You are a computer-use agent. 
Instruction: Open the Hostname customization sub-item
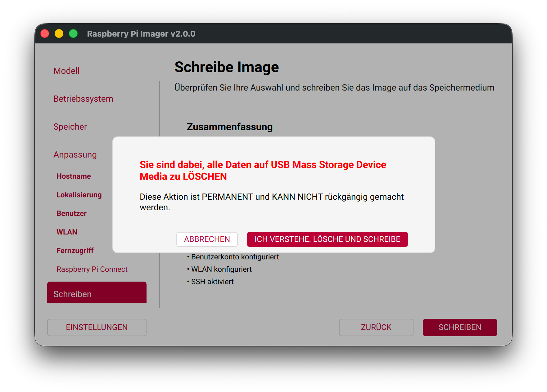click(x=74, y=176)
